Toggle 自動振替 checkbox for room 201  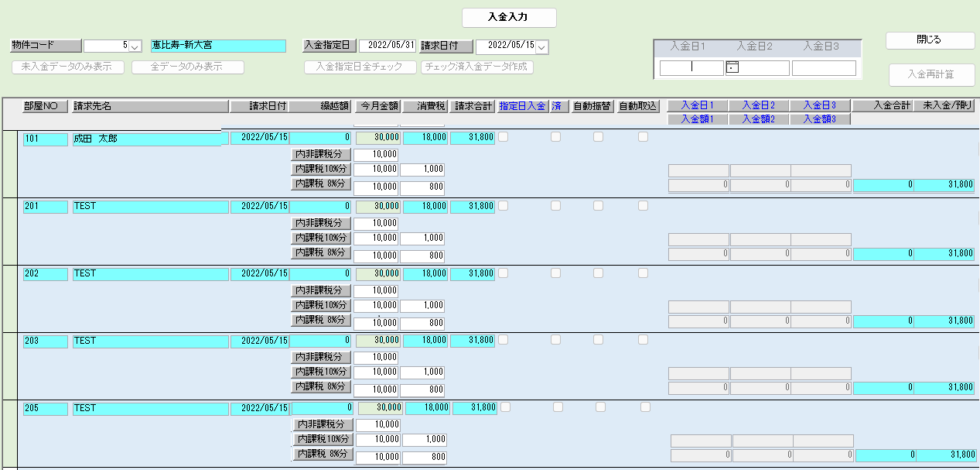[598, 205]
